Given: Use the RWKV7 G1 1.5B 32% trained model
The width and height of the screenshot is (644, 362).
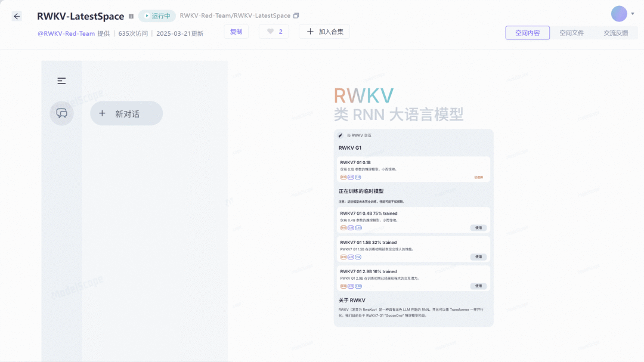Looking at the screenshot, I should point(478,257).
